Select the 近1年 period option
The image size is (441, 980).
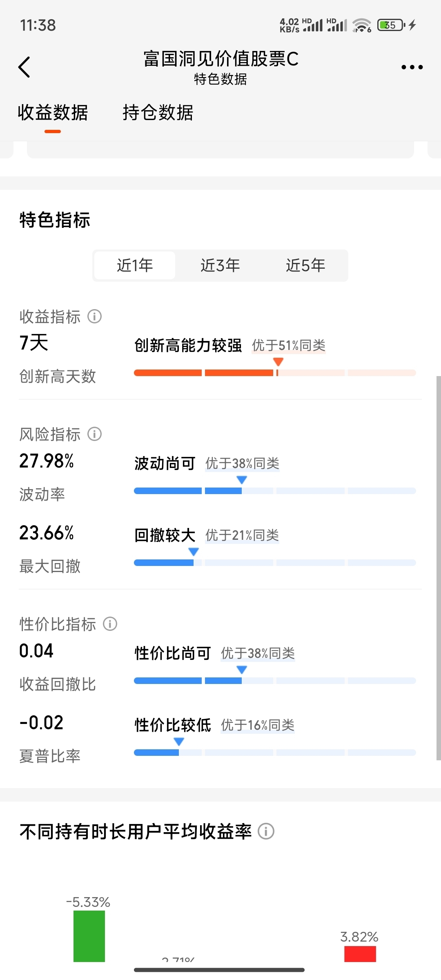[x=135, y=265]
